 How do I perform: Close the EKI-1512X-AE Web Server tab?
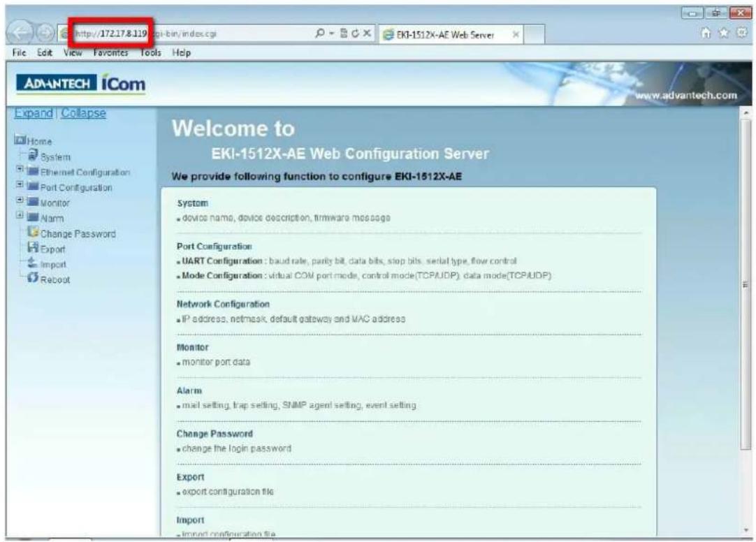[516, 35]
